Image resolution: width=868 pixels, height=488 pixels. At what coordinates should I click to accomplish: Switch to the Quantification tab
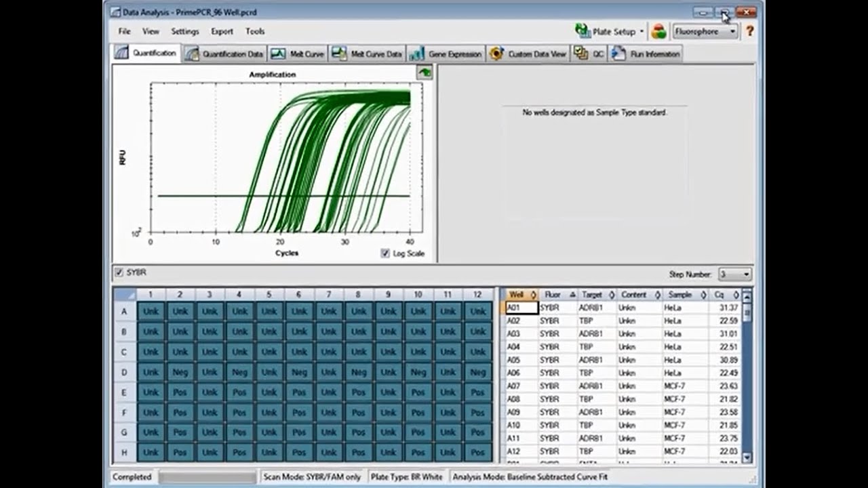pos(146,53)
